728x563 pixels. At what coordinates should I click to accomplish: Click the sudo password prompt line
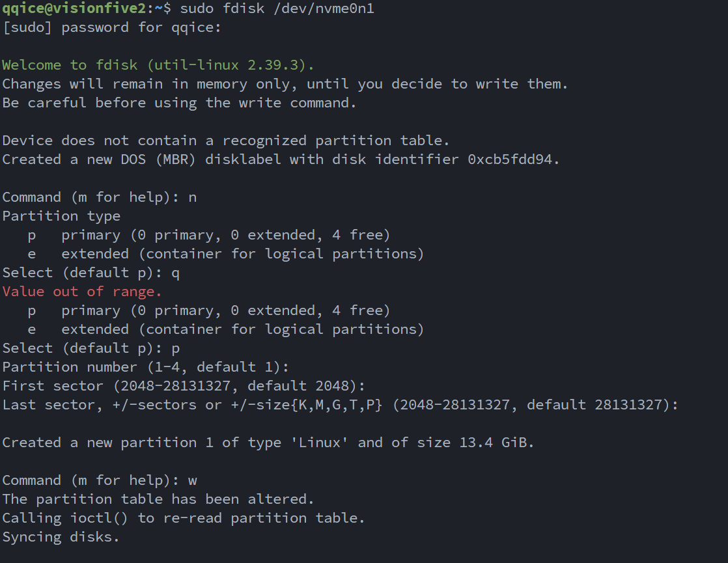point(112,28)
